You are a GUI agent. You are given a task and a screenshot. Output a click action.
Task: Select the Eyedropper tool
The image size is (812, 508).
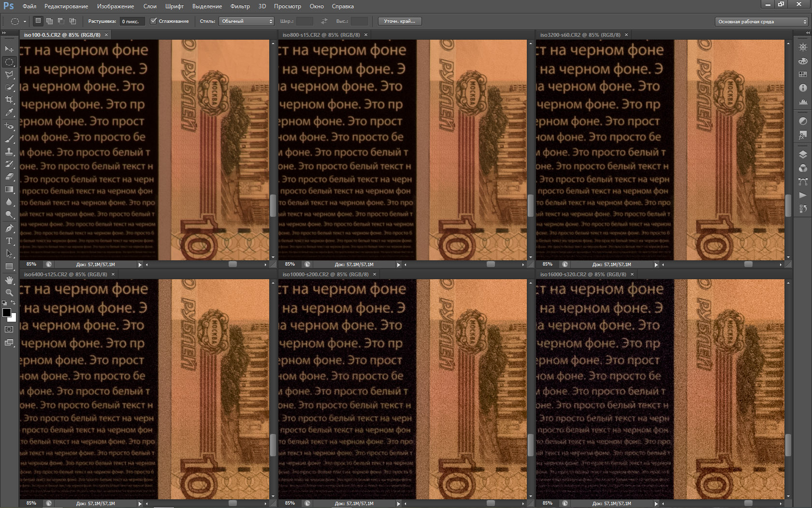[x=9, y=112]
